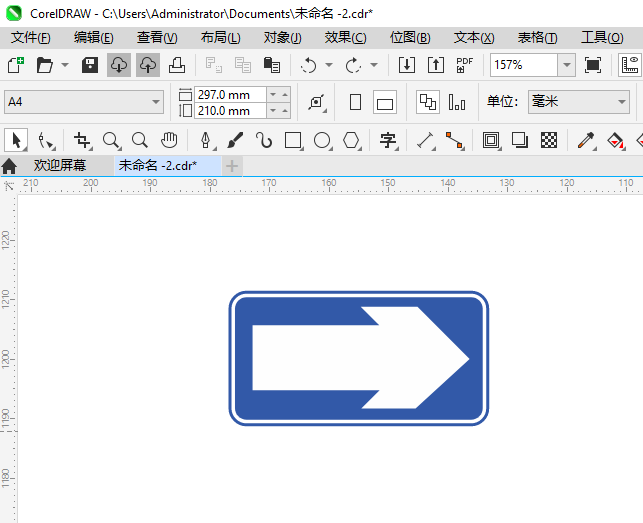
Task: Click the page height 210.0 mm field
Action: tap(230, 111)
